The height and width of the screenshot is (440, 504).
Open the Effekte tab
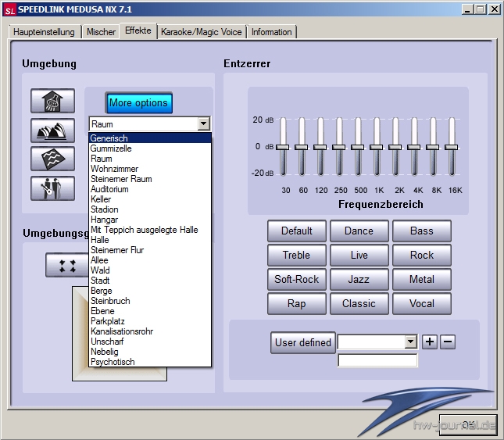pos(138,30)
